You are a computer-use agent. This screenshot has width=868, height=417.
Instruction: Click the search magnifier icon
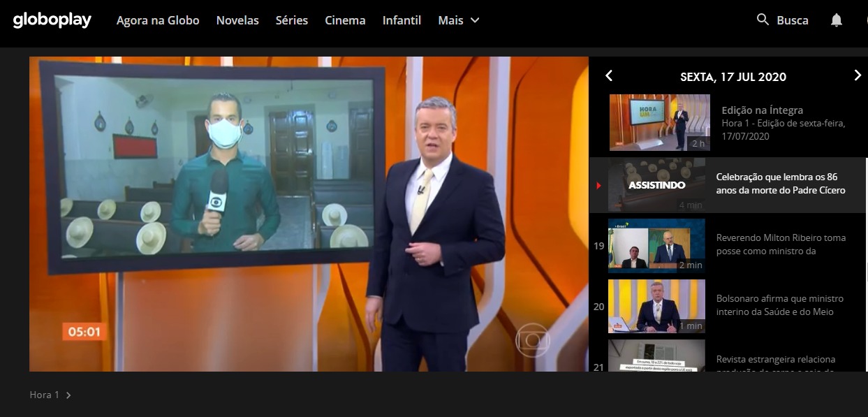763,20
